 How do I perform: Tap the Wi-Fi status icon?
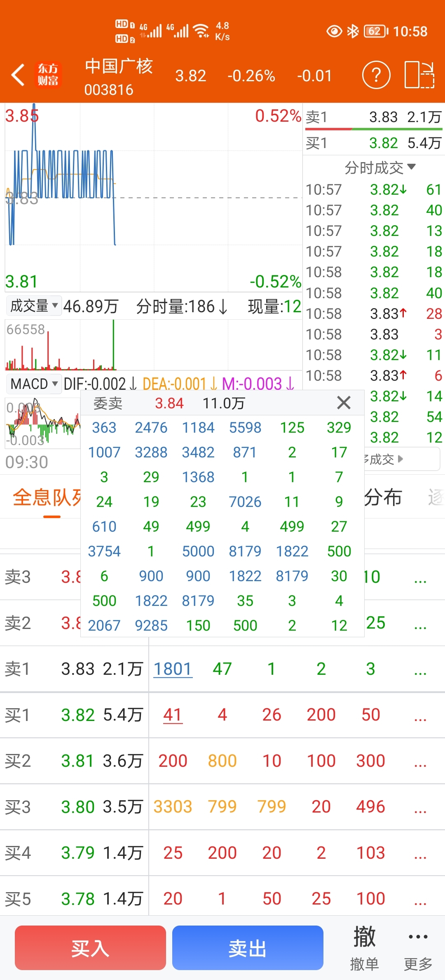(201, 31)
